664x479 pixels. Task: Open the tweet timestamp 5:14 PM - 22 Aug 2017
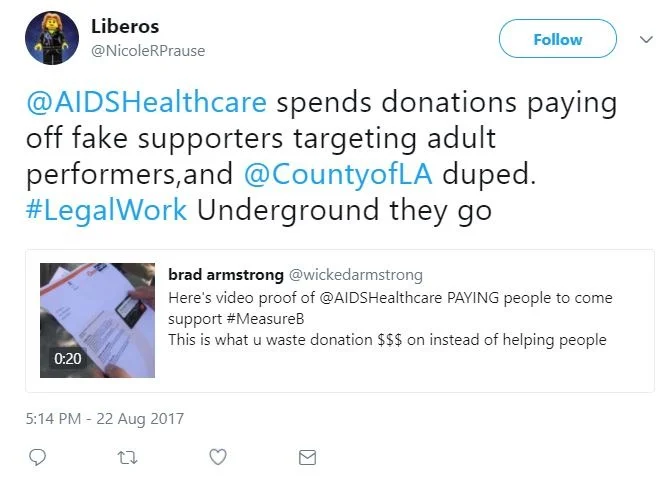(105, 418)
